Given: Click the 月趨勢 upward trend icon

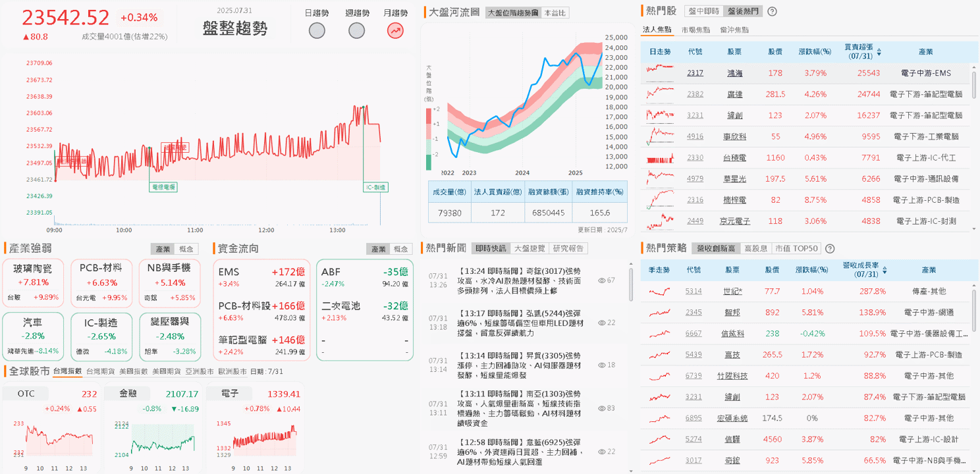Looking at the screenshot, I should pos(395,30).
